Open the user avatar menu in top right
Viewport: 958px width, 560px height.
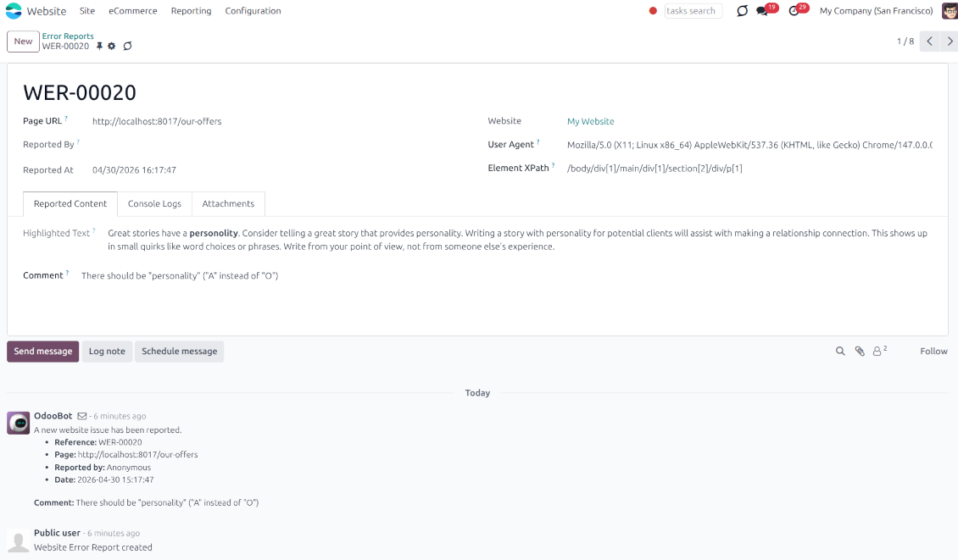tap(949, 10)
